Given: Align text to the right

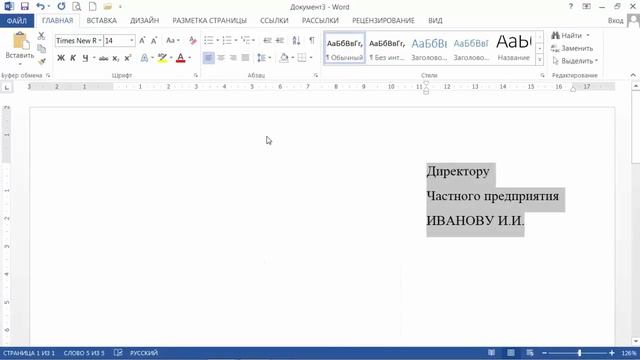Looking at the screenshot, I should click(233, 58).
